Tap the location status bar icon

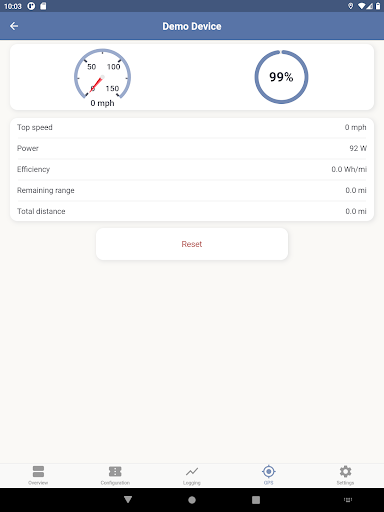click(350, 6)
